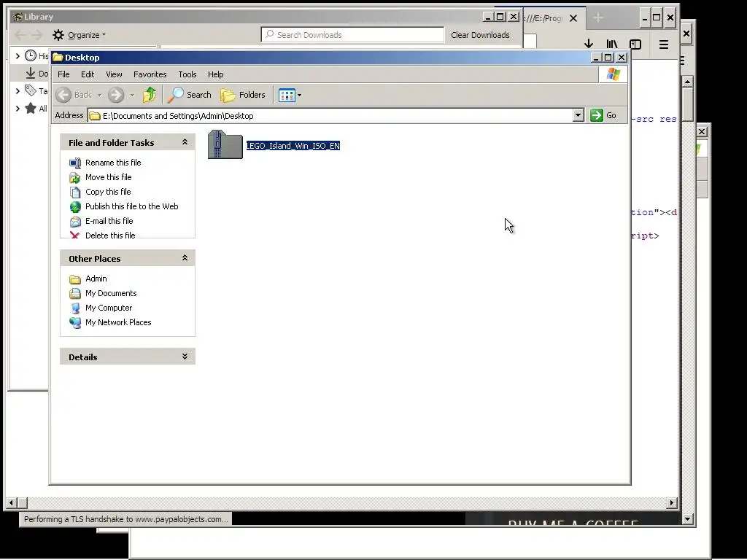The image size is (747, 560).
Task: Open the Address bar dropdown arrow
Action: click(x=578, y=115)
